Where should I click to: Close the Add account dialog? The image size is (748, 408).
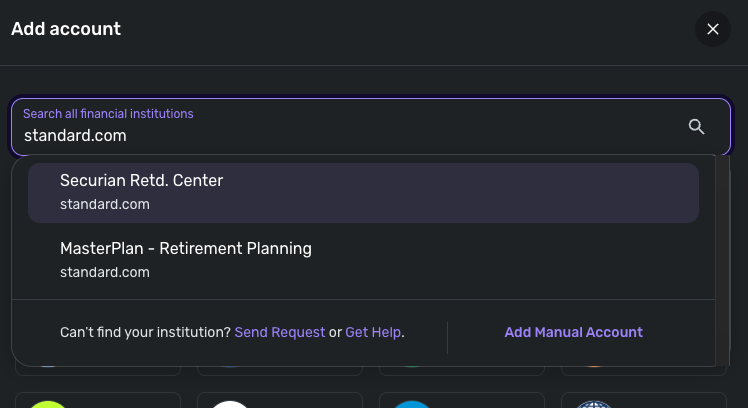point(713,29)
